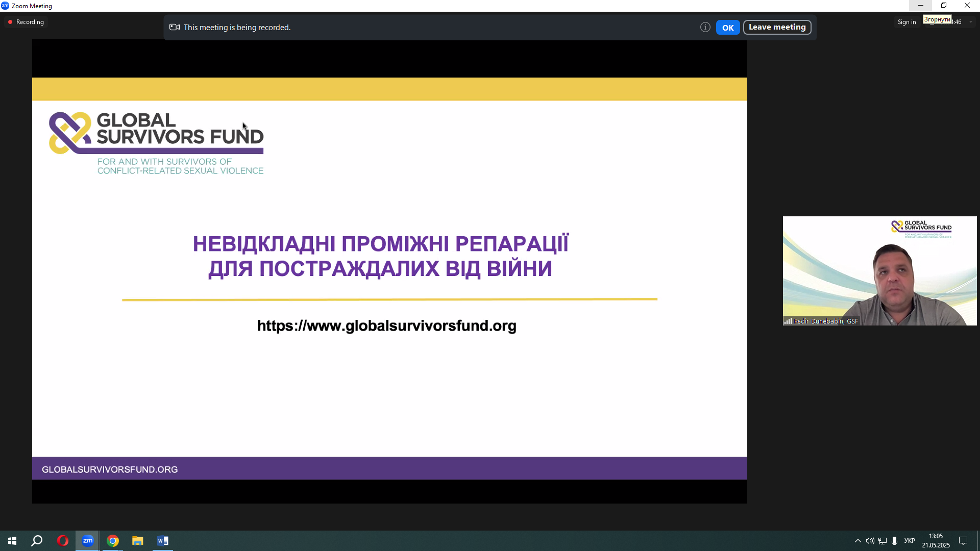Viewport: 980px width, 551px height.
Task: Open Windows Search from the taskbar
Action: (x=36, y=541)
